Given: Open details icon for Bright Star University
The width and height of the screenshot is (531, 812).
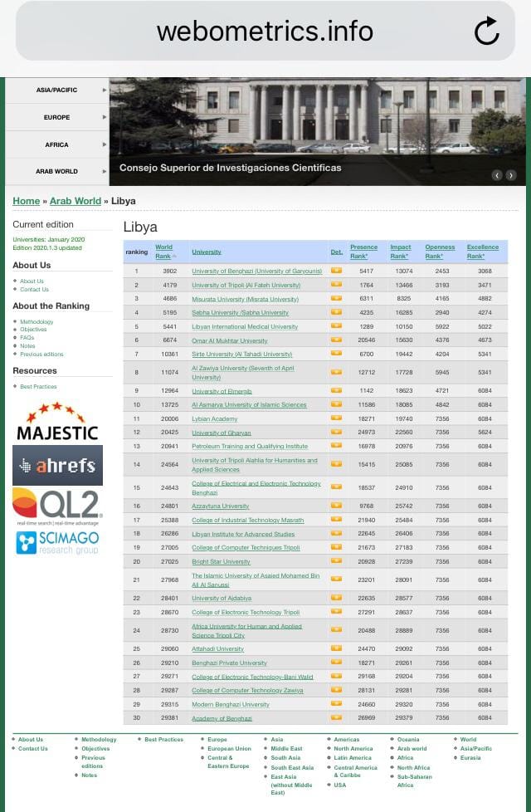Looking at the screenshot, I should pyautogui.click(x=336, y=560).
